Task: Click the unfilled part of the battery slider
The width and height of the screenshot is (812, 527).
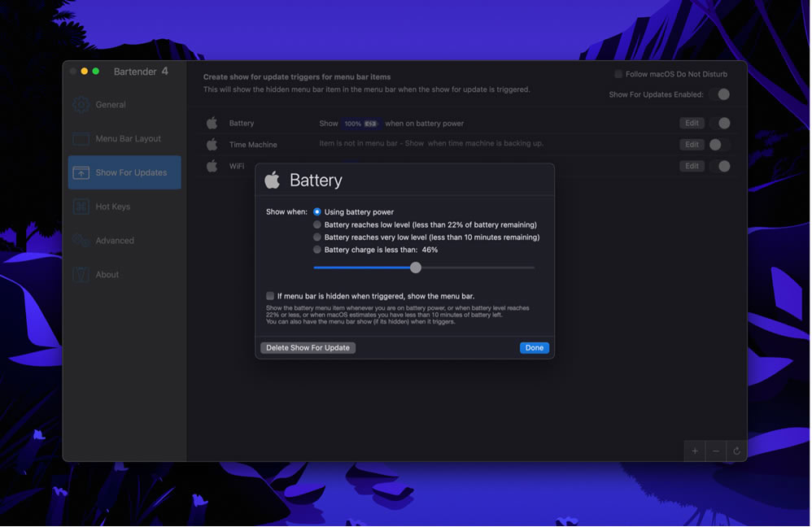Action: coord(478,268)
